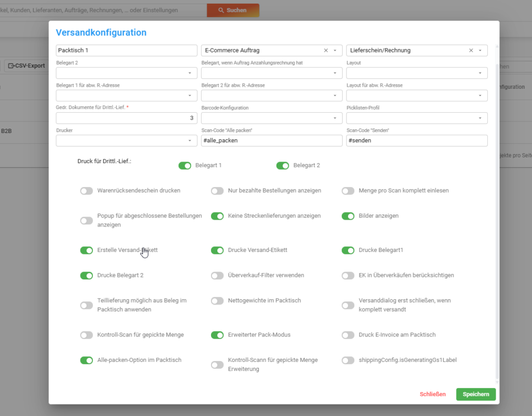532x416 pixels.
Task: Click Schließen to close the dialog
Action: tap(433, 394)
